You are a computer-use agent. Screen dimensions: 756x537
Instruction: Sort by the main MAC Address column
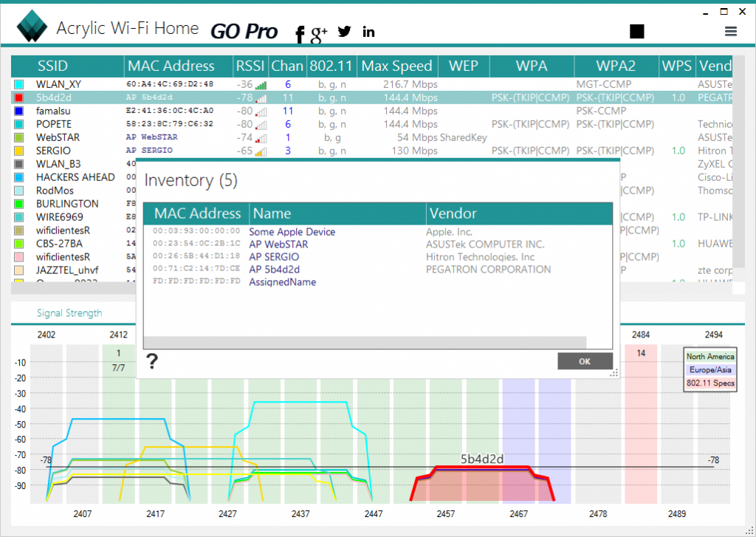179,66
